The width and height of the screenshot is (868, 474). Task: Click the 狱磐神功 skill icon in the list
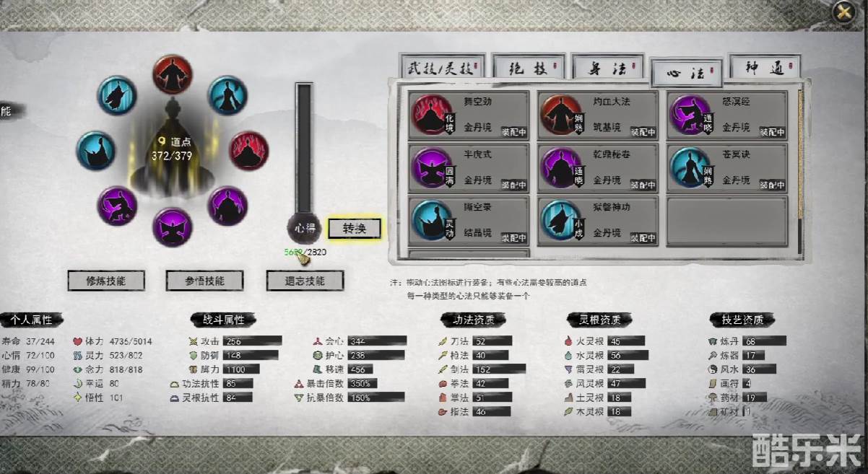pos(560,220)
